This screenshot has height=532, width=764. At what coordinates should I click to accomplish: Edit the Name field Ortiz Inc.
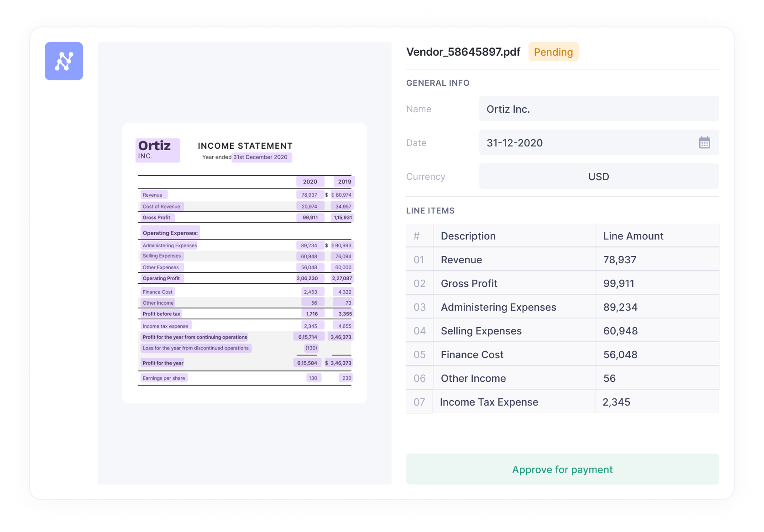(598, 109)
